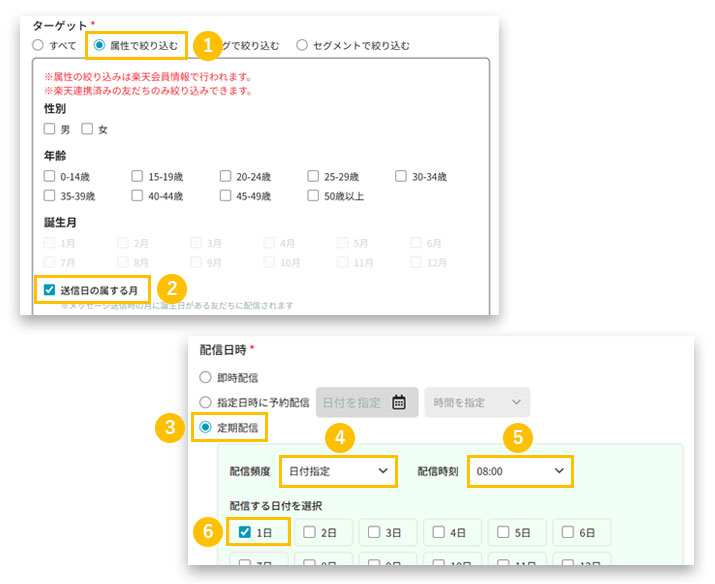Select the 即時配信 radio button
Screen dimensions: 715x584
206,378
